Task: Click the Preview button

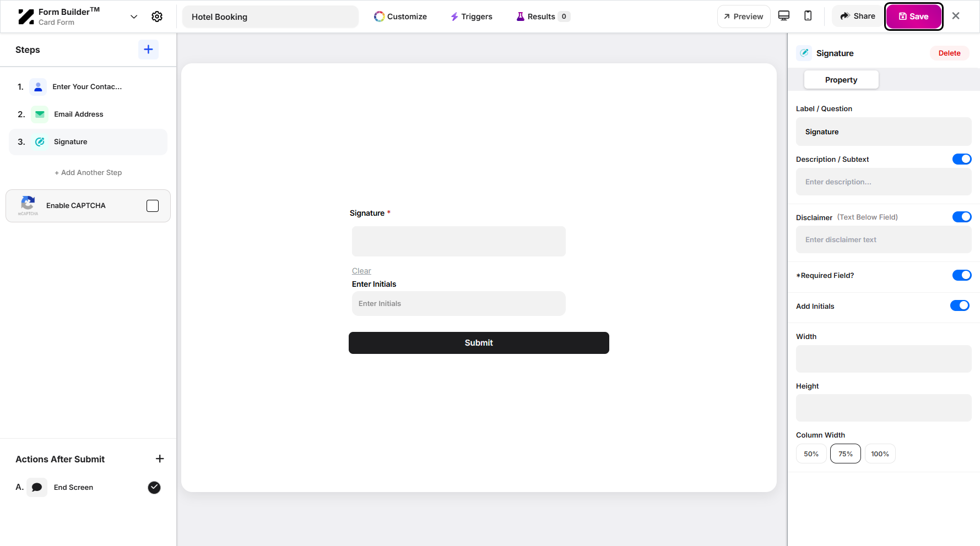Action: click(x=744, y=17)
